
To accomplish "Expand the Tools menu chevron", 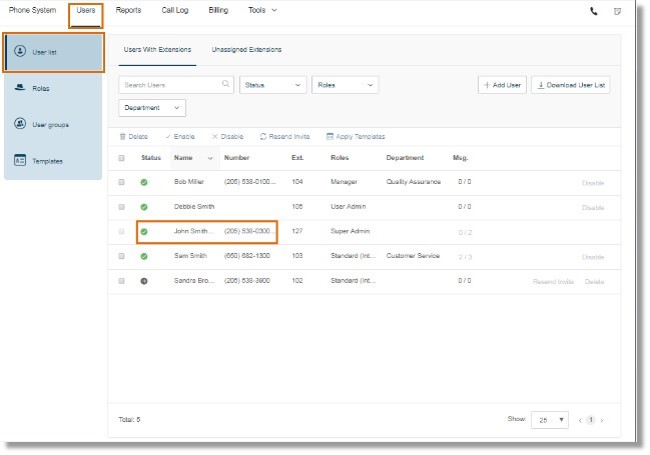I will (x=274, y=10).
